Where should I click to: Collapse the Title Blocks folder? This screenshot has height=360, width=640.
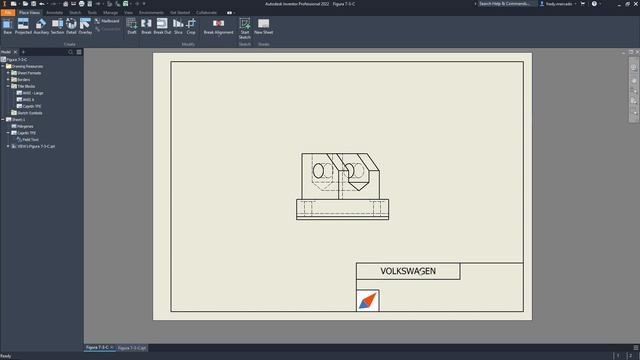[8, 86]
